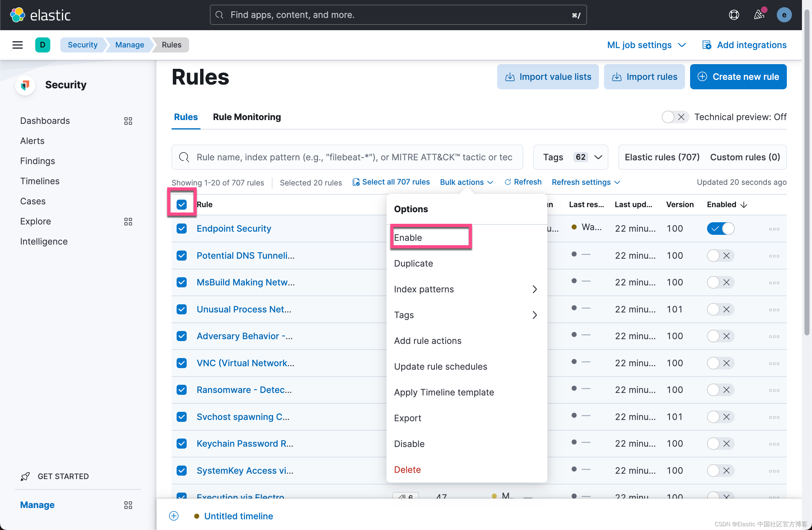Collapse the Bulk actions dropdown
812x530 pixels.
click(466, 182)
